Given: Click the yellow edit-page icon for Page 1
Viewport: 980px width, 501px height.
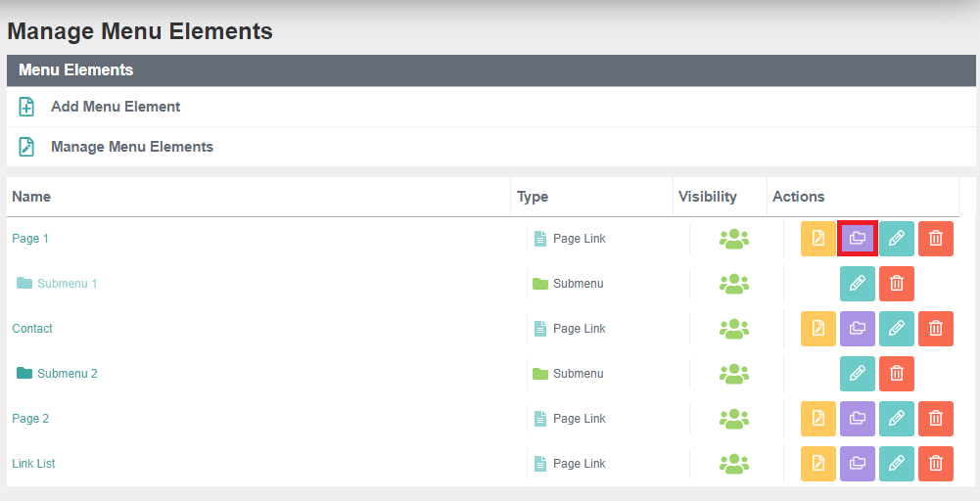Looking at the screenshot, I should tap(818, 239).
